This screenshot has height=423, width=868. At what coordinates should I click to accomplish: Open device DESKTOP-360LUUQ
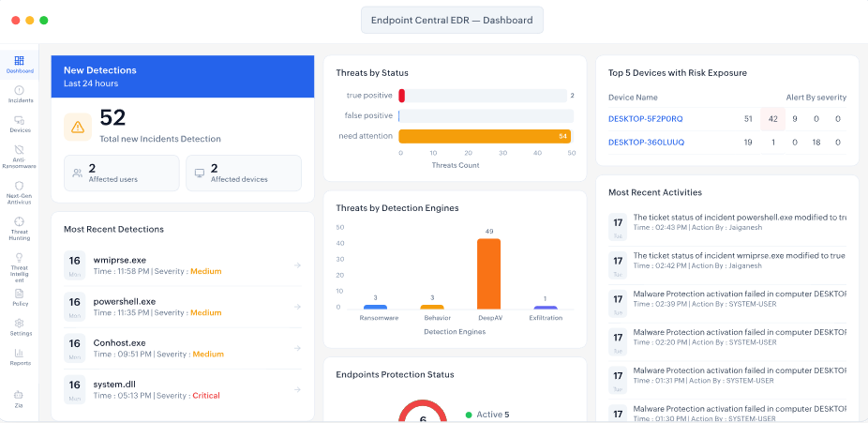pyautogui.click(x=646, y=143)
